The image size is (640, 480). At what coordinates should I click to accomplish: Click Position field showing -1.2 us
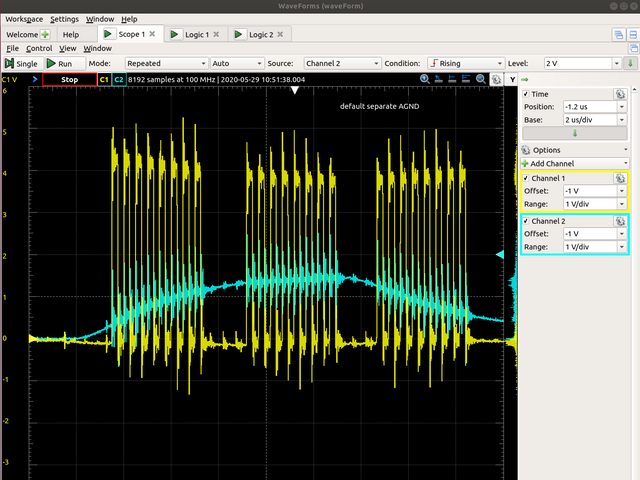pyautogui.click(x=590, y=107)
